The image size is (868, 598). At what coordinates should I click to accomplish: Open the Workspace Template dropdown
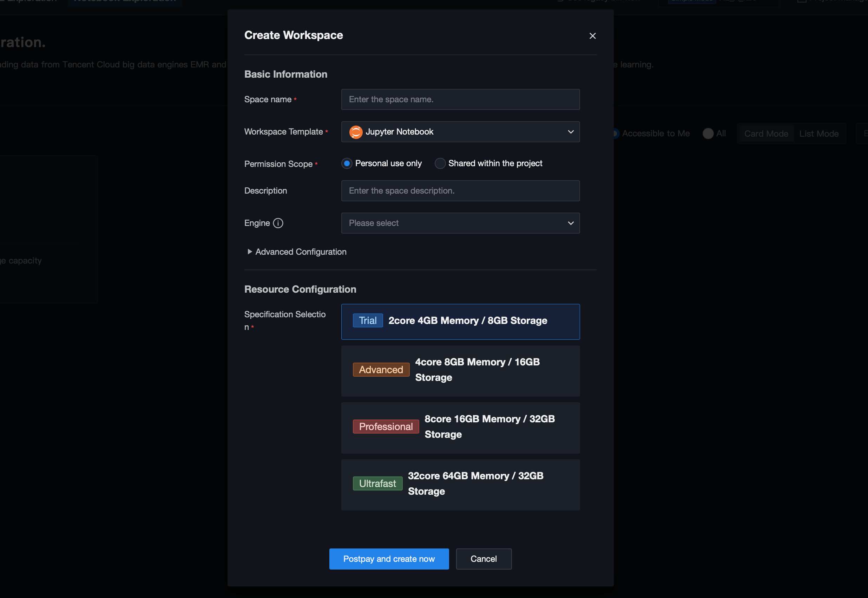[x=460, y=132]
